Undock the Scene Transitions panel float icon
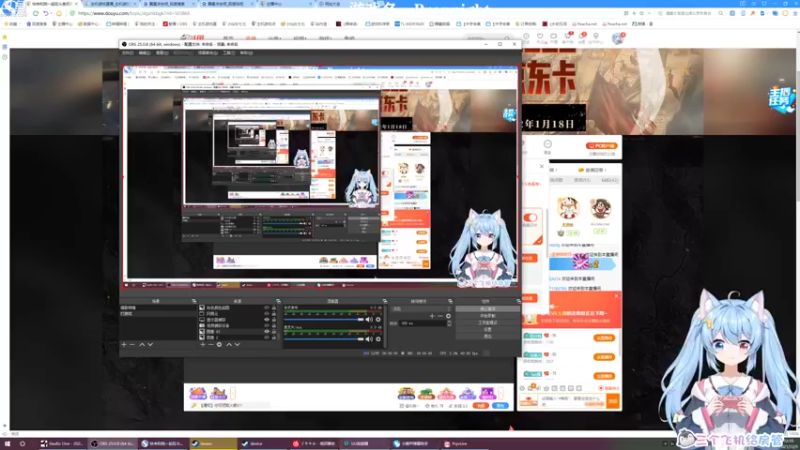 (450, 302)
